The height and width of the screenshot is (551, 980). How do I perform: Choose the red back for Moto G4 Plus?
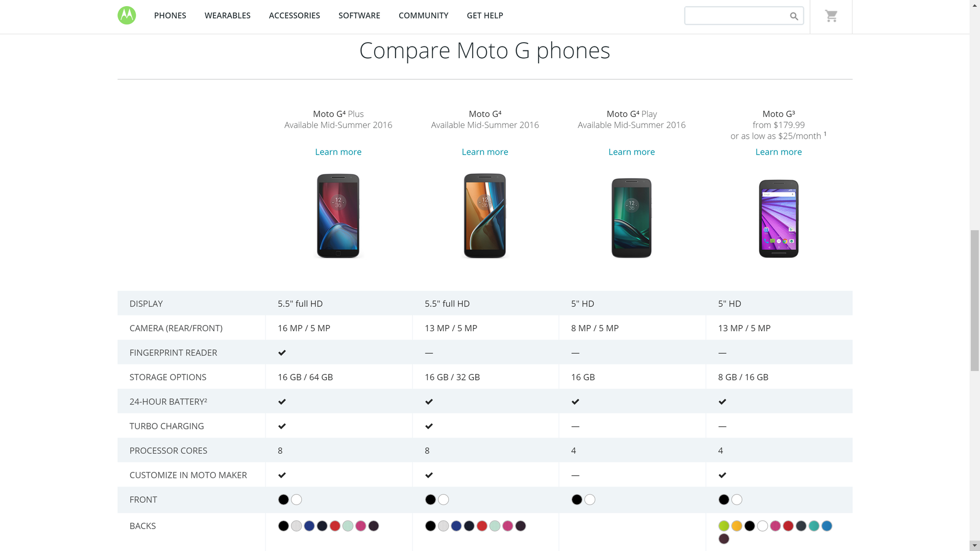coord(335,526)
